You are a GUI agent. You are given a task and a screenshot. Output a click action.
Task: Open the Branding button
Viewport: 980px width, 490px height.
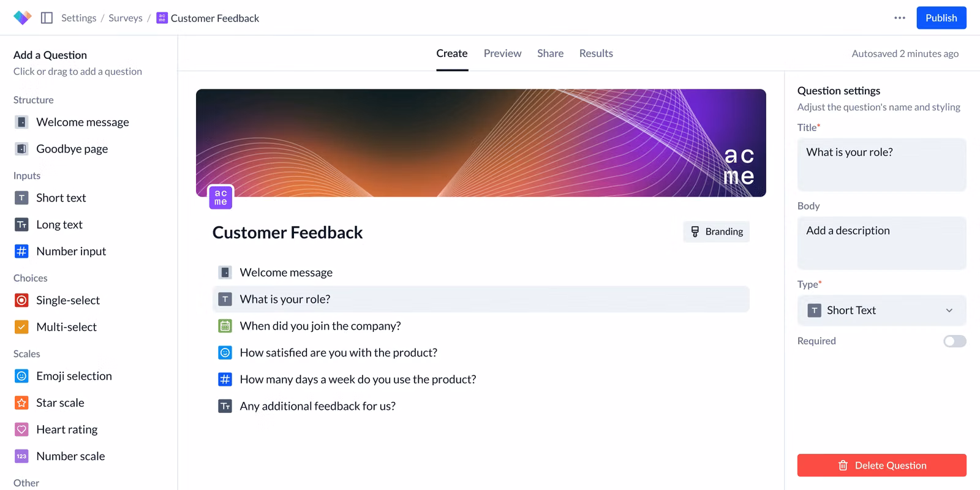(716, 232)
